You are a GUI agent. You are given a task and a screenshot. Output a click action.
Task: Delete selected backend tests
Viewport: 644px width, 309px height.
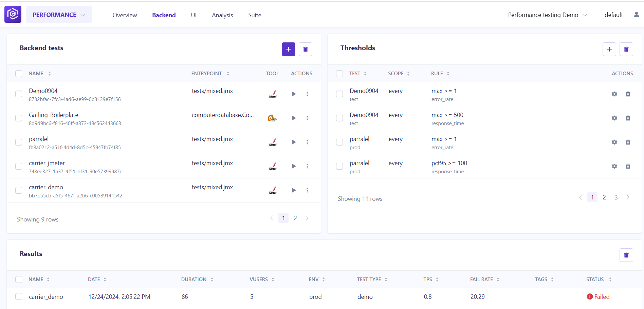[x=305, y=49]
